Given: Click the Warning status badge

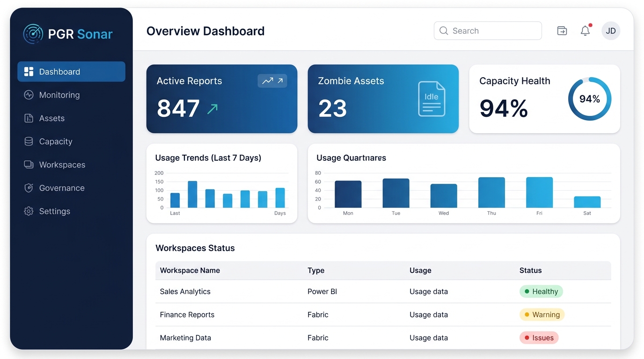Looking at the screenshot, I should (542, 315).
